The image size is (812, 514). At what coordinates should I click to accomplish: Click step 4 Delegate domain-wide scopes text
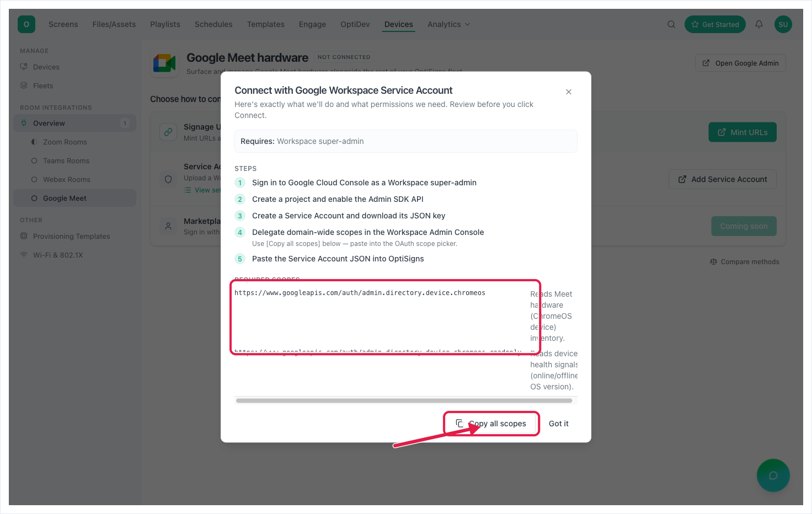pos(368,232)
